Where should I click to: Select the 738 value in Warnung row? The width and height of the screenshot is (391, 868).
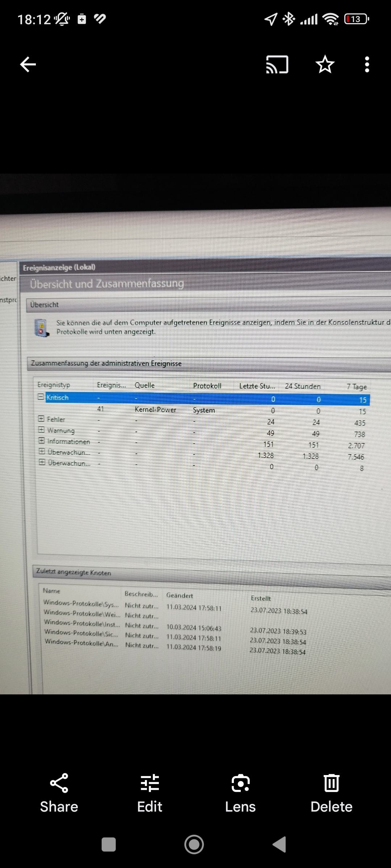click(x=360, y=434)
